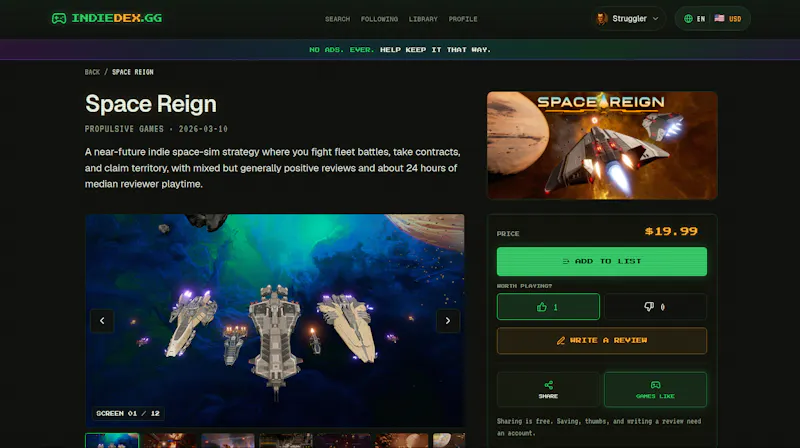800x448 pixels.
Task: Show next screenshot with right arrow
Action: point(447,320)
